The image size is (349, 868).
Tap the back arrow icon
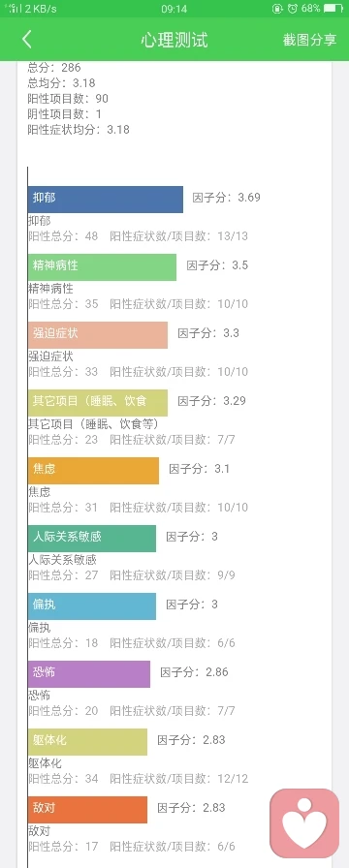click(26, 40)
